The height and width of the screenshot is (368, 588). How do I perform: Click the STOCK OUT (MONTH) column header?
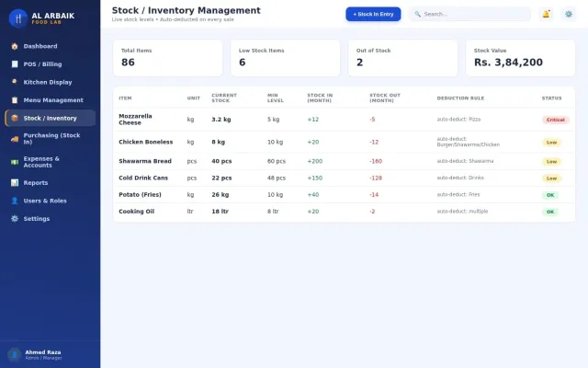385,98
